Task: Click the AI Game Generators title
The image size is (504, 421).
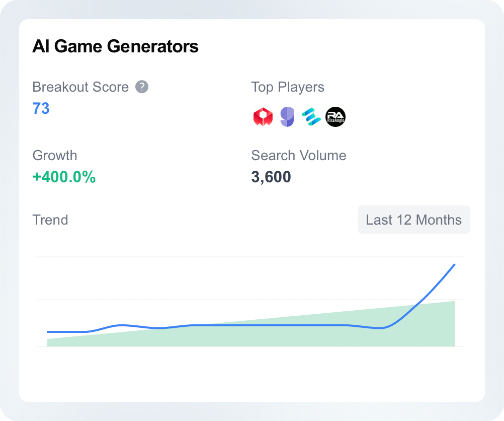Action: point(115,46)
